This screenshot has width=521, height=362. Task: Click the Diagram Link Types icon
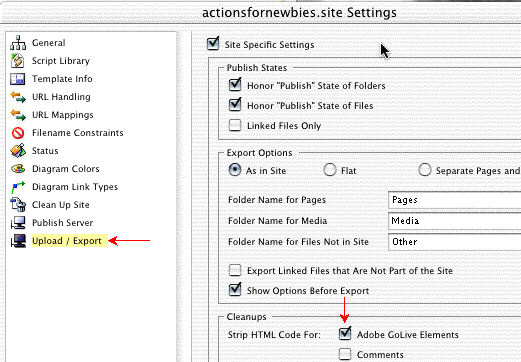(x=18, y=187)
